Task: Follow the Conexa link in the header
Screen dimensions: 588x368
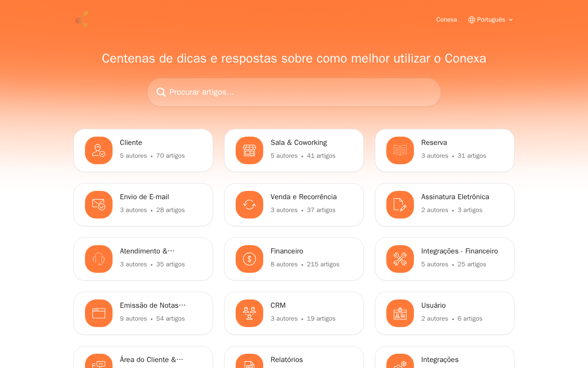Action: [447, 20]
